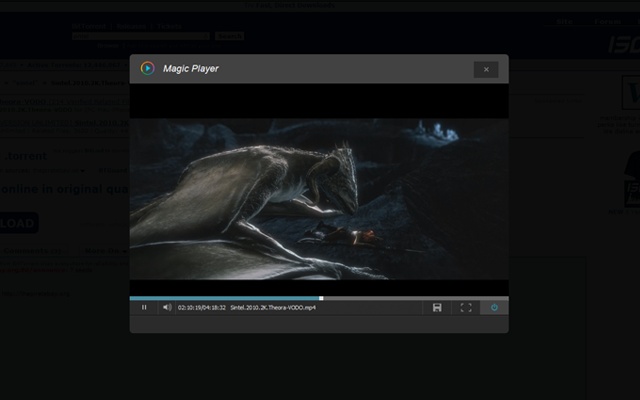Click the Search button on the background page
The image size is (640, 400).
coord(229,36)
